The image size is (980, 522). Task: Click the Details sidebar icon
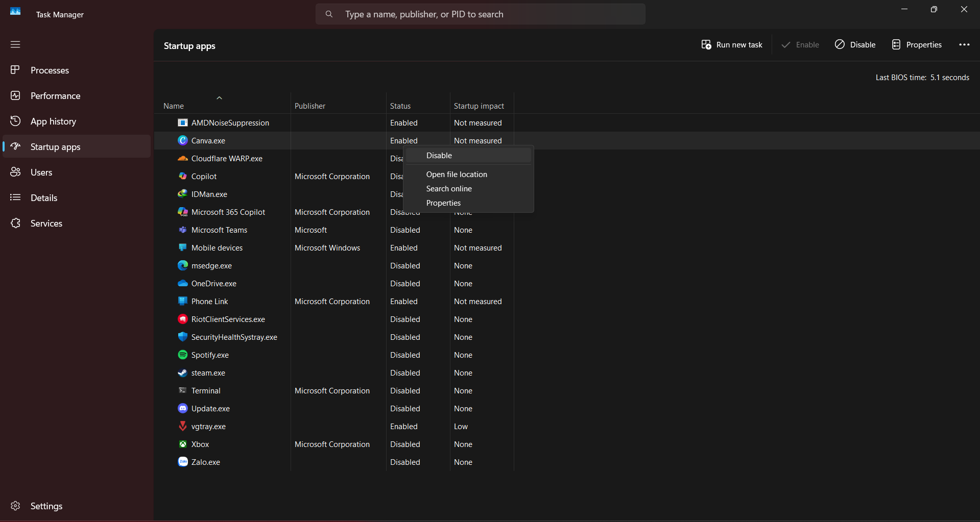(x=15, y=197)
